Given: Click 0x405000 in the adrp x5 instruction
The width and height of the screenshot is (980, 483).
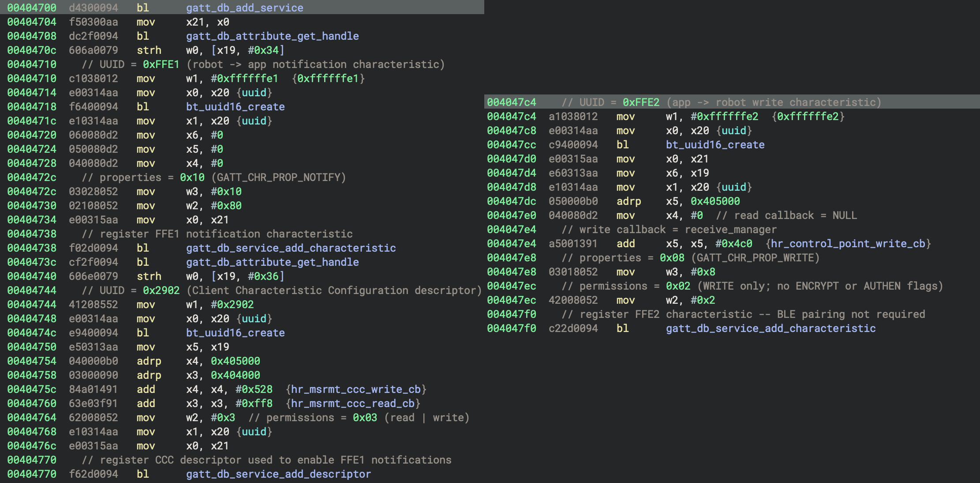Looking at the screenshot, I should pyautogui.click(x=715, y=201).
